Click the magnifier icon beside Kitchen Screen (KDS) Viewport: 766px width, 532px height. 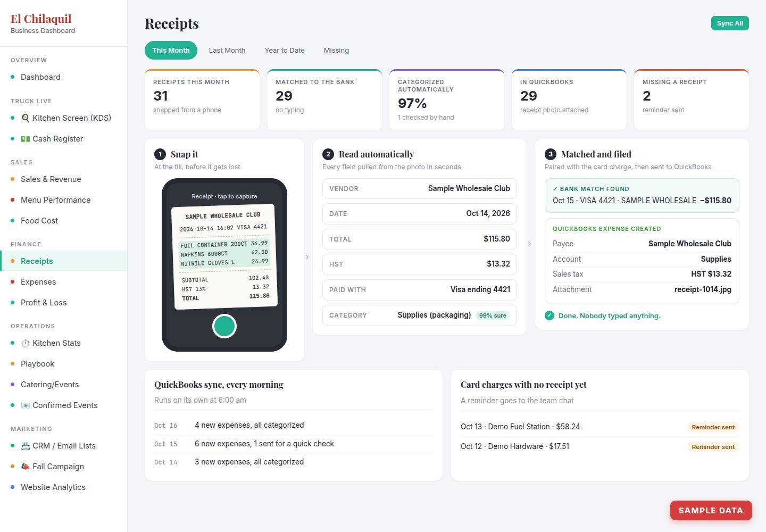point(25,118)
